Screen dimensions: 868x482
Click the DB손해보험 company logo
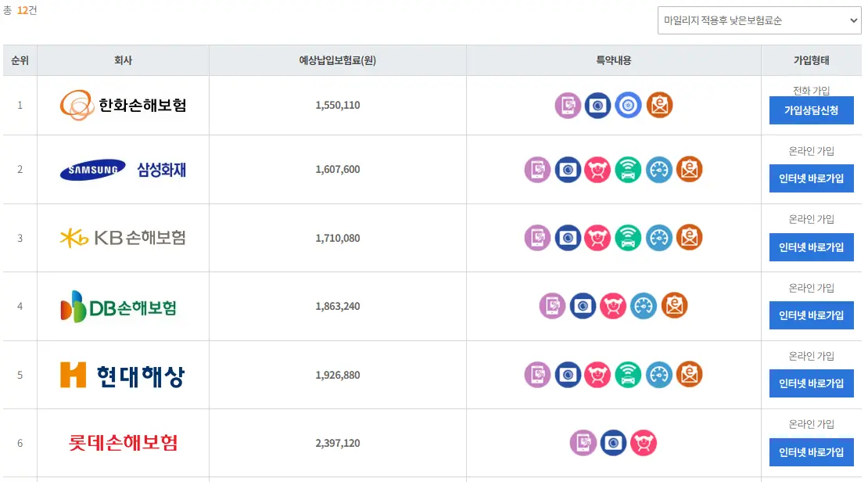(x=118, y=307)
